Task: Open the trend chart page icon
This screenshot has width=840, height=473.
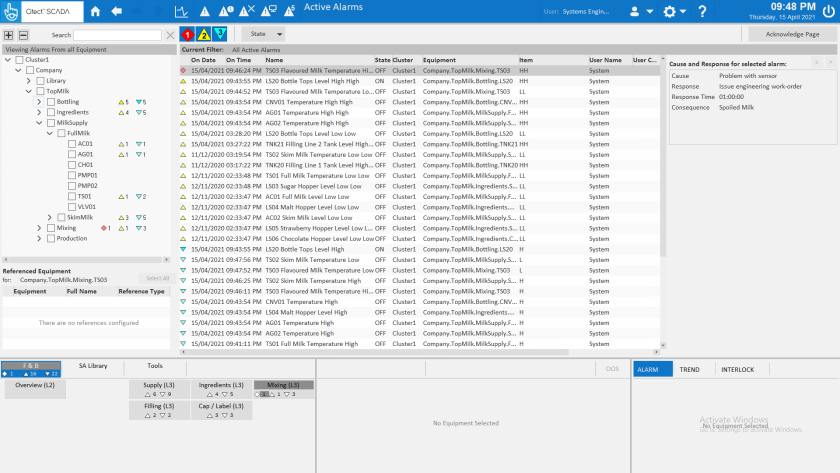Action: pos(181,12)
